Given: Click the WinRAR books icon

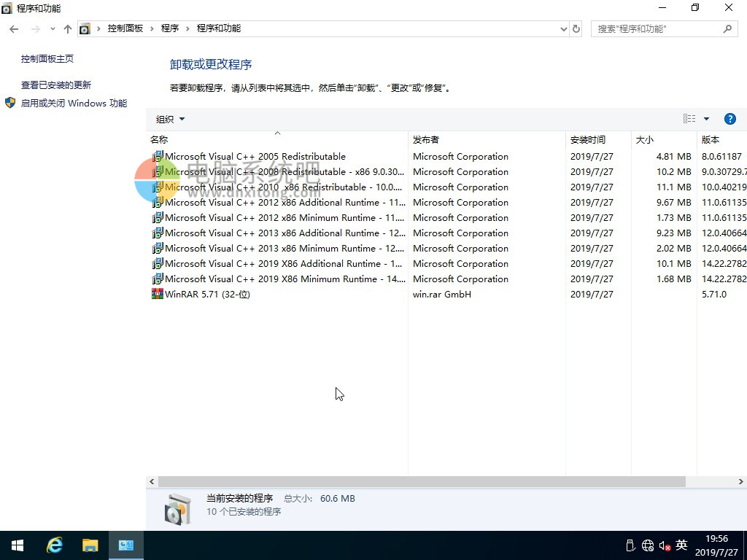Looking at the screenshot, I should [x=158, y=294].
